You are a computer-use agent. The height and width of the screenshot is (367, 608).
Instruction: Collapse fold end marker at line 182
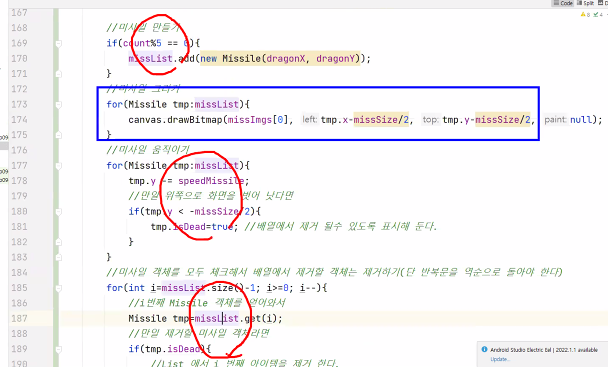[58, 242]
